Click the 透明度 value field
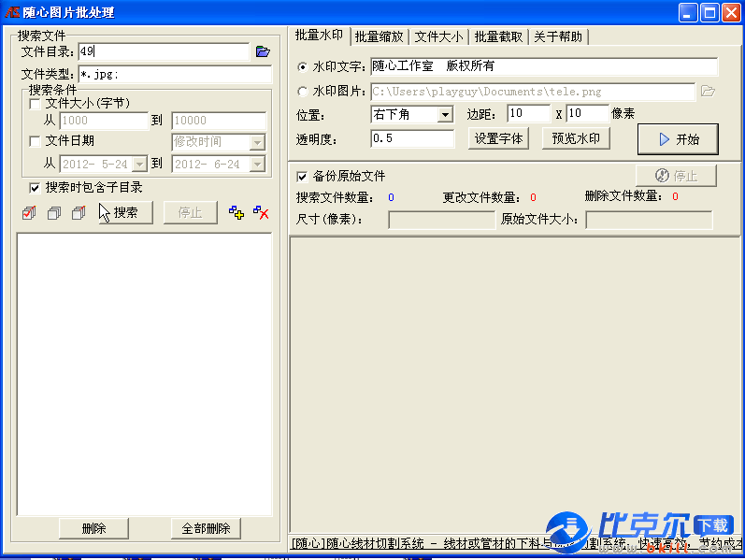 tap(412, 138)
